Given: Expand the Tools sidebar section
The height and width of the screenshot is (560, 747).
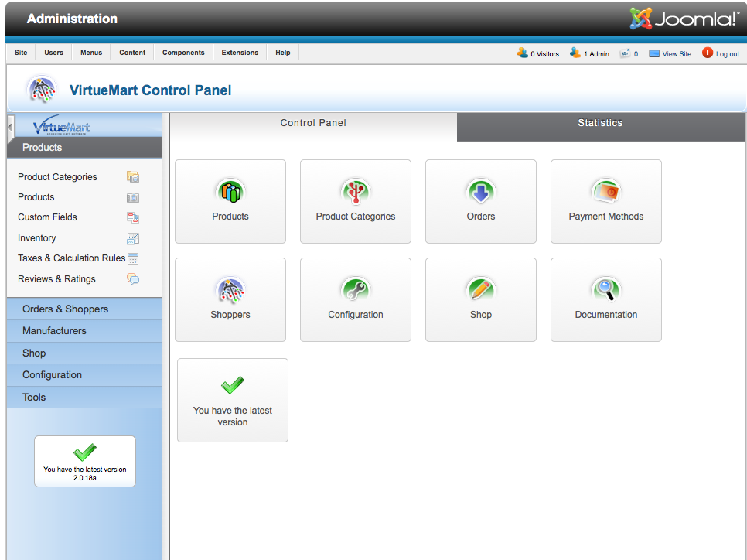Looking at the screenshot, I should [x=34, y=398].
